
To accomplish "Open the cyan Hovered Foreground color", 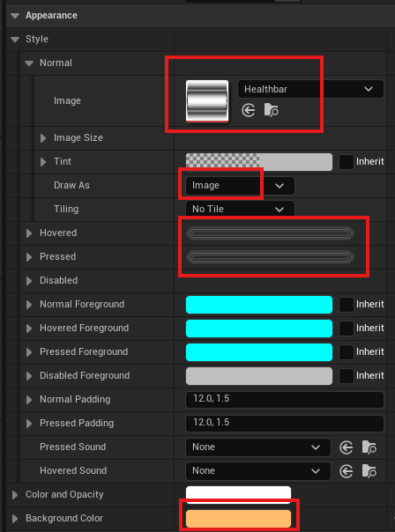I will (259, 328).
